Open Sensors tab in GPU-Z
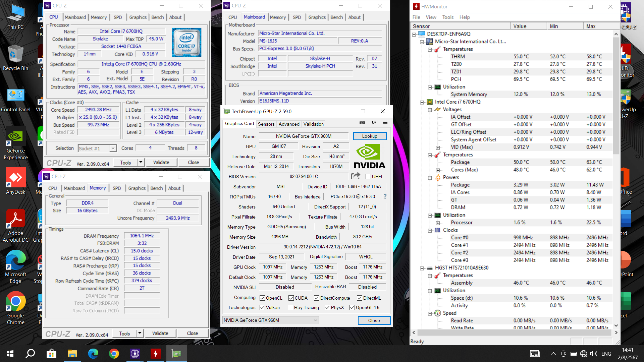The image size is (644, 362). tap(266, 124)
